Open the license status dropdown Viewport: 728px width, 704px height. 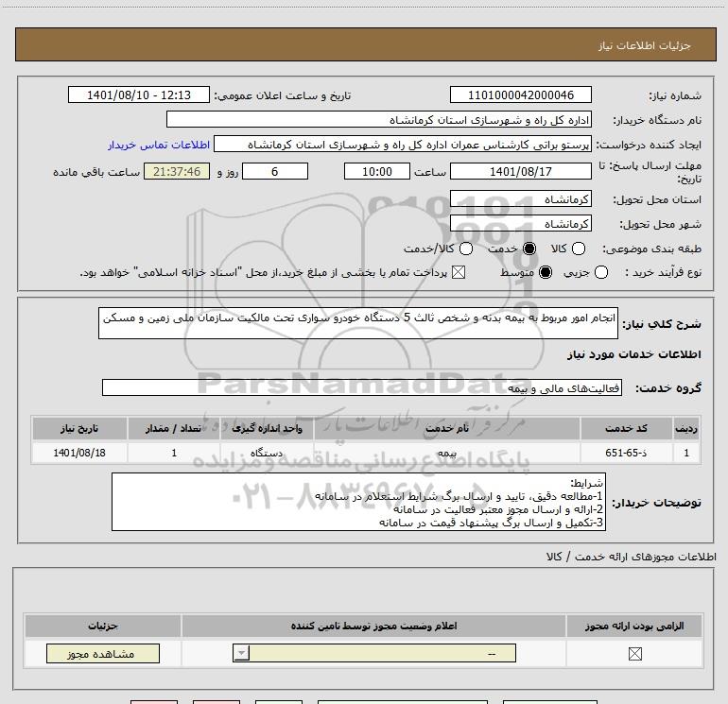(374, 653)
